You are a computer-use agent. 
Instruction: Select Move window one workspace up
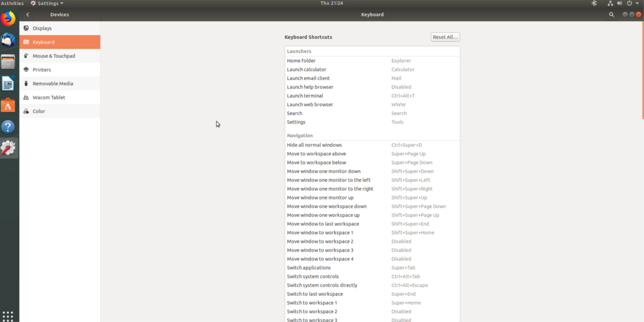372,215
